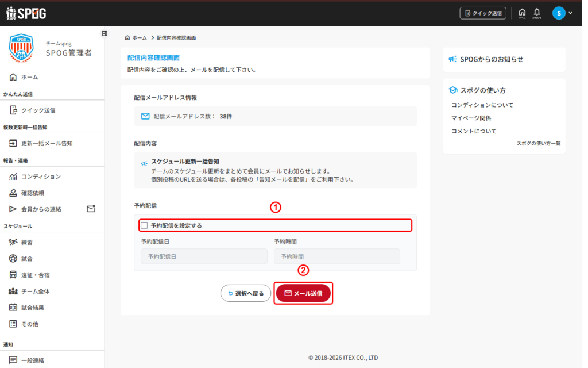The width and height of the screenshot is (588, 368).
Task: Click the megaphone icon beside スケジュール更新一括告知
Action: click(144, 163)
